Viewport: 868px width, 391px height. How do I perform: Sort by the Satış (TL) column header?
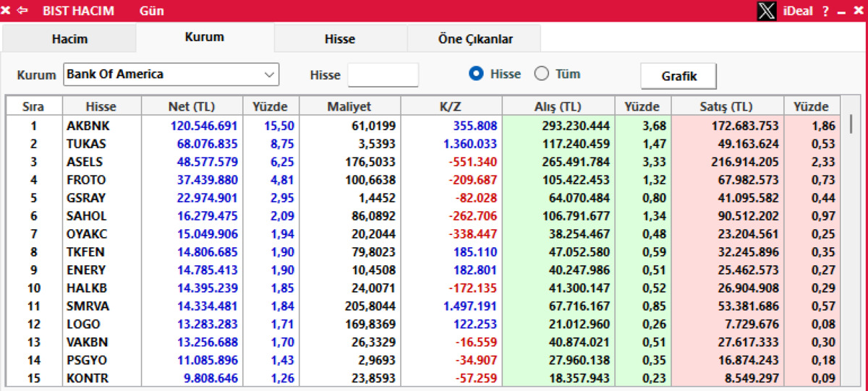[728, 106]
